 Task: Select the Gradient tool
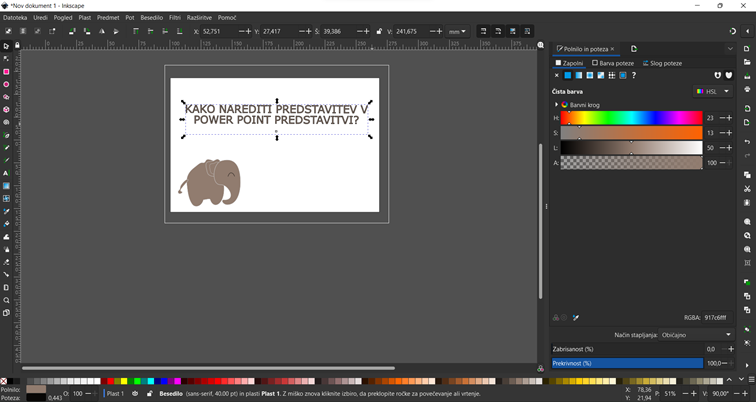pos(6,186)
